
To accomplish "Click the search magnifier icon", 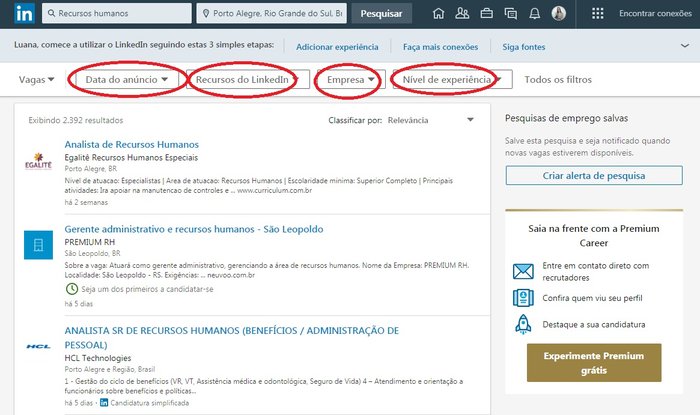I will 52,13.
